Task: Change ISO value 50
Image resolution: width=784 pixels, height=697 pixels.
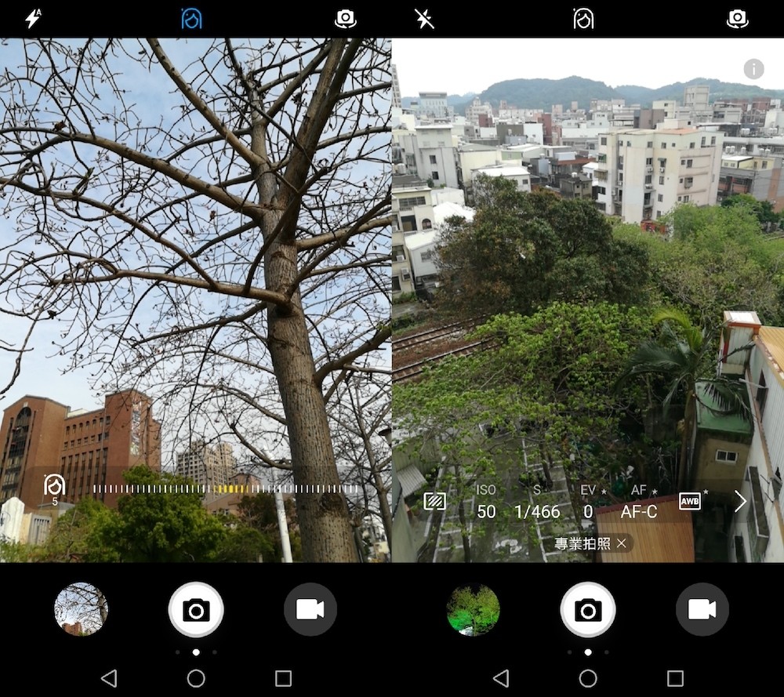Action: point(486,502)
